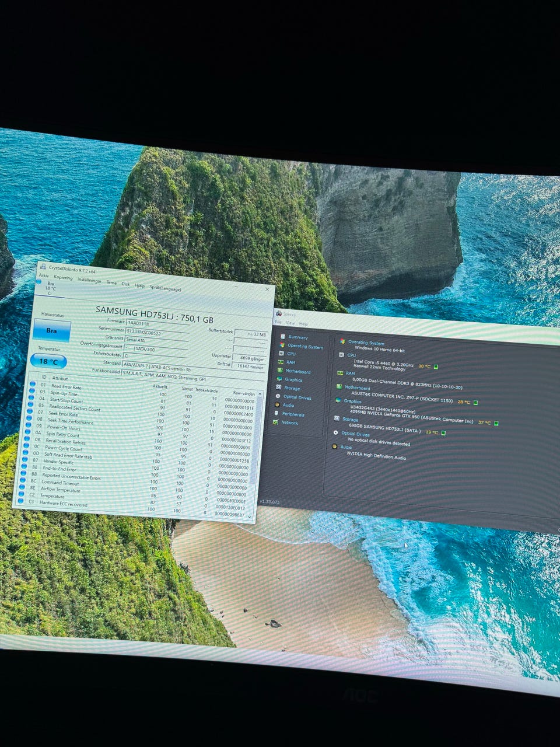Select the Network icon in Speccy sidebar

click(276, 422)
